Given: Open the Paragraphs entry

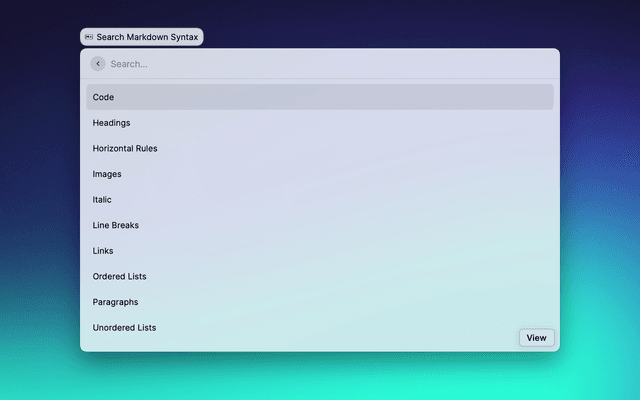Looking at the screenshot, I should pos(116,302).
